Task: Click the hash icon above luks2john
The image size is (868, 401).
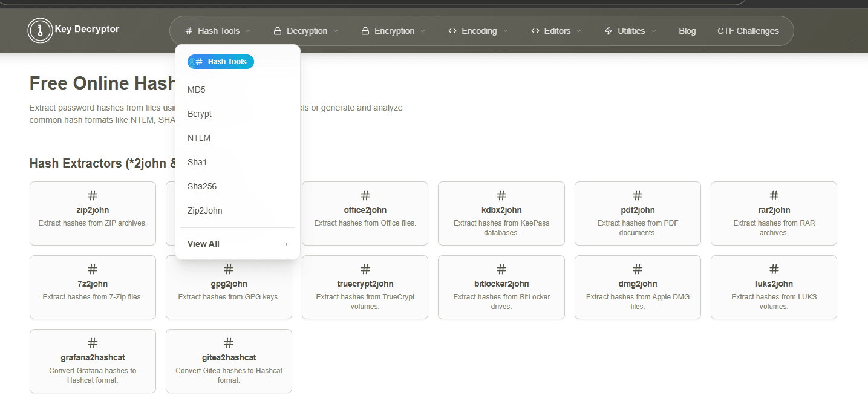Action: [x=774, y=269]
